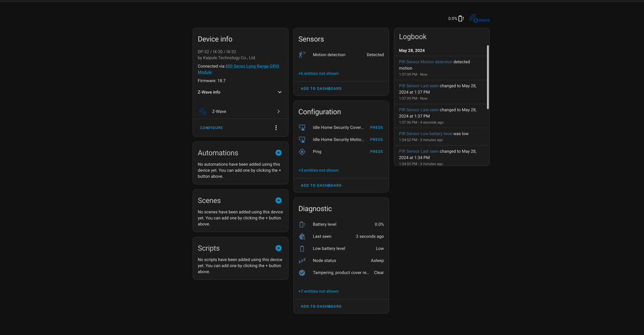Open the Motion detection entity row
The height and width of the screenshot is (335, 644).
[x=341, y=55]
